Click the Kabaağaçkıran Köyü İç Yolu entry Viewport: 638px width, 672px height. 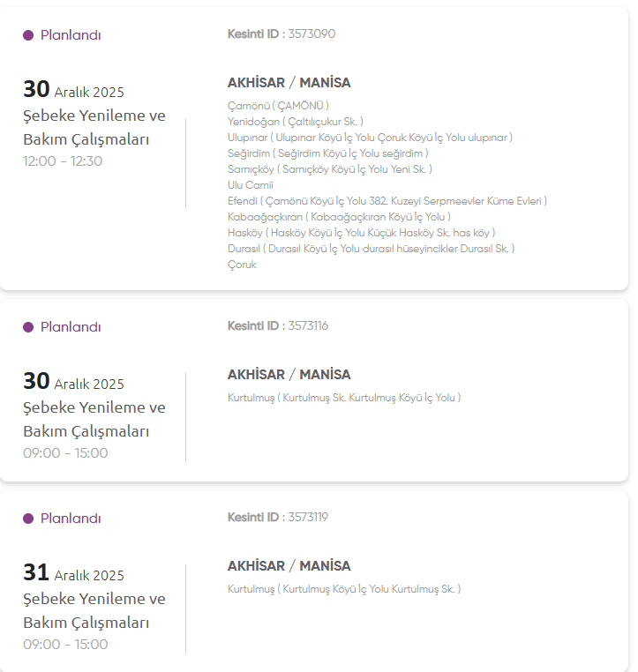339,217
